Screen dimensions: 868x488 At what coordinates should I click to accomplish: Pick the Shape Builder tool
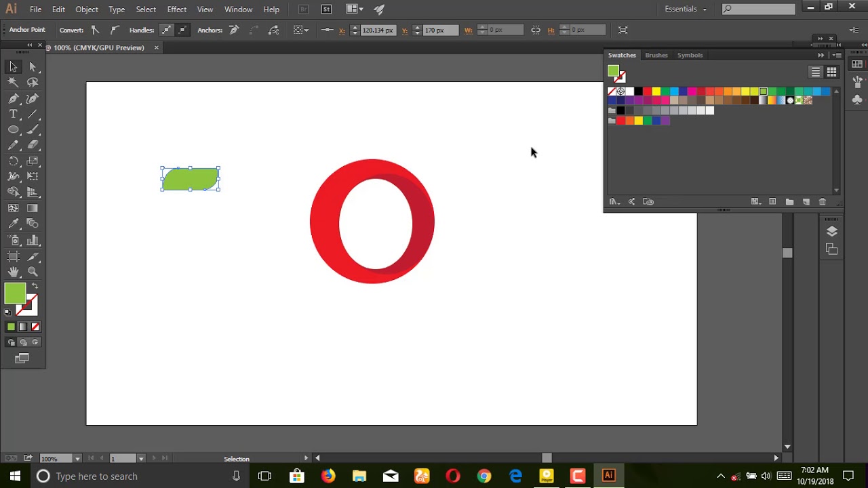click(x=13, y=192)
